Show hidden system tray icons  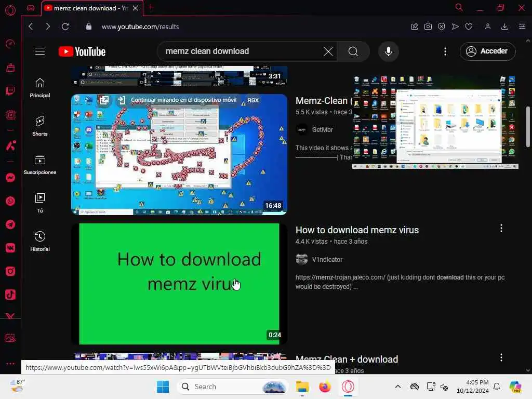[397, 387]
